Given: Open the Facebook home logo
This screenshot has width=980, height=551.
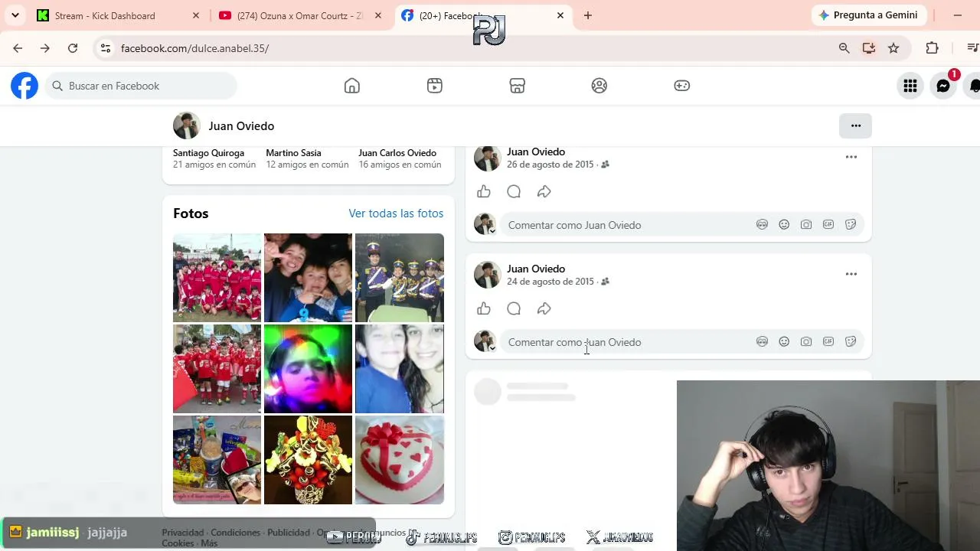Looking at the screenshot, I should 24,86.
